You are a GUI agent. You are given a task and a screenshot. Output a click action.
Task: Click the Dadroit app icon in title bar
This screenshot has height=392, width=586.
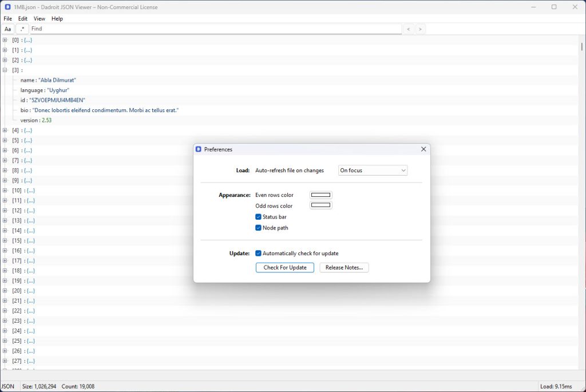point(7,7)
